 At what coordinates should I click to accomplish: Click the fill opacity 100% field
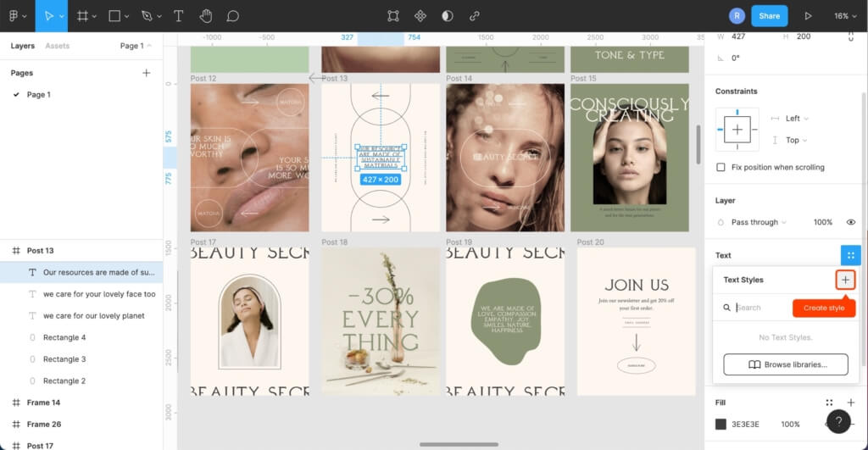pyautogui.click(x=790, y=424)
